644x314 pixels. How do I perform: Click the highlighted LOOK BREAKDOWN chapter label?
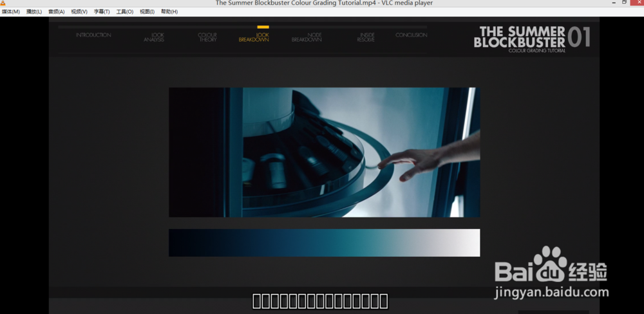click(x=254, y=37)
